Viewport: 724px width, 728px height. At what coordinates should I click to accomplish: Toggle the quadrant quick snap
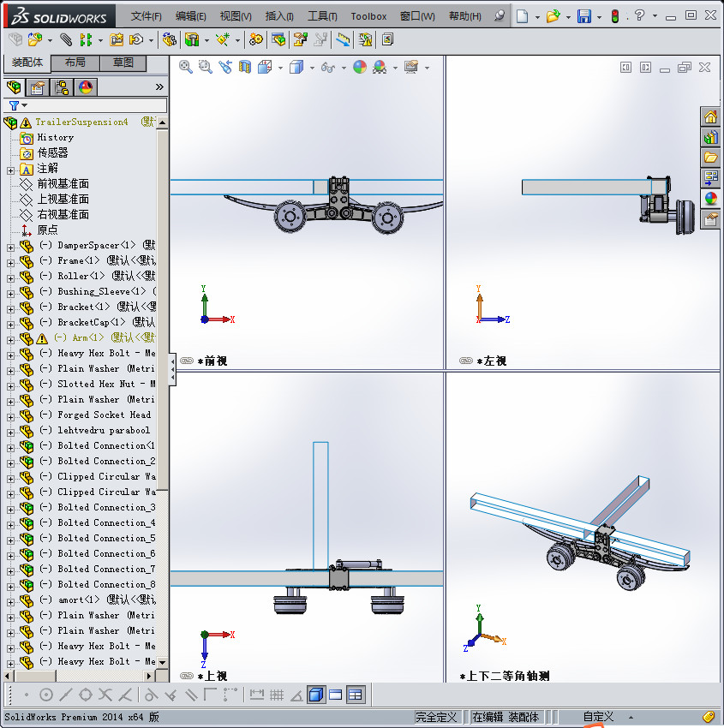(86, 695)
